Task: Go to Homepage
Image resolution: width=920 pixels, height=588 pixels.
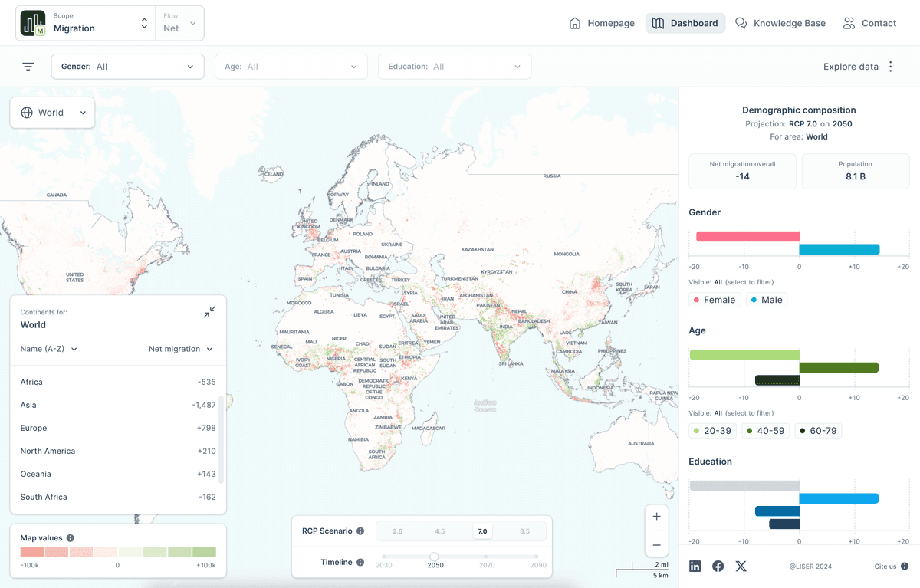Action: pos(602,23)
